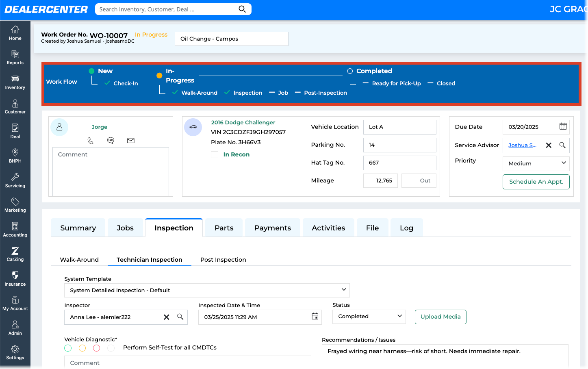This screenshot has width=588, height=369.
Task: Open the Activities tab
Action: (328, 228)
